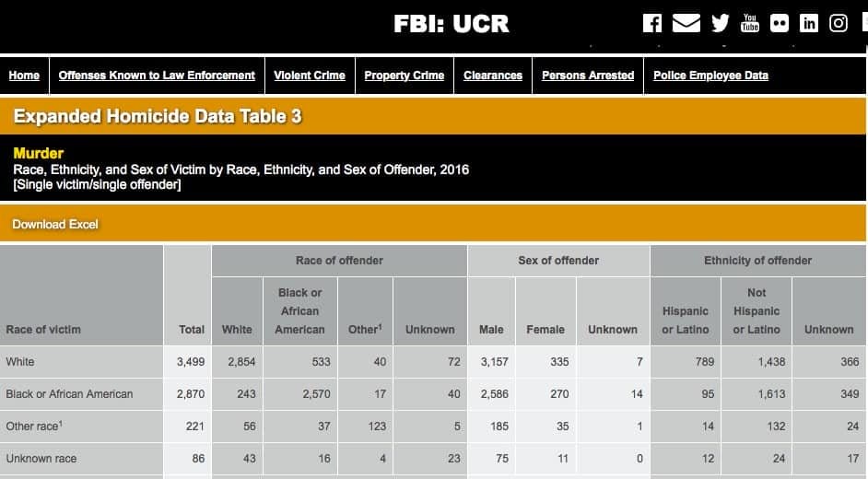Open Police Employee Data menu item
868x479 pixels.
pyautogui.click(x=710, y=76)
